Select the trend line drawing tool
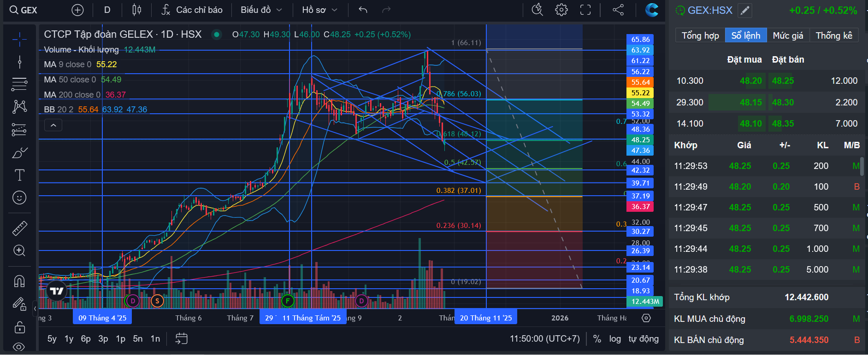The width and height of the screenshot is (868, 355). click(19, 62)
